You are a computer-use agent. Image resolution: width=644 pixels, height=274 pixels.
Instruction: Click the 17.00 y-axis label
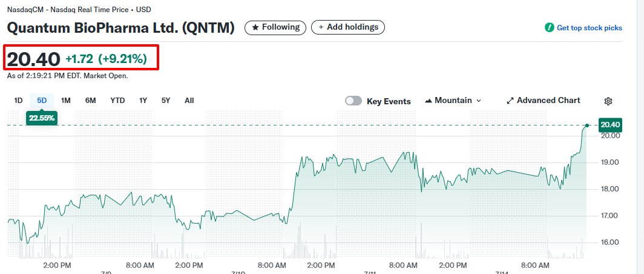pos(610,216)
